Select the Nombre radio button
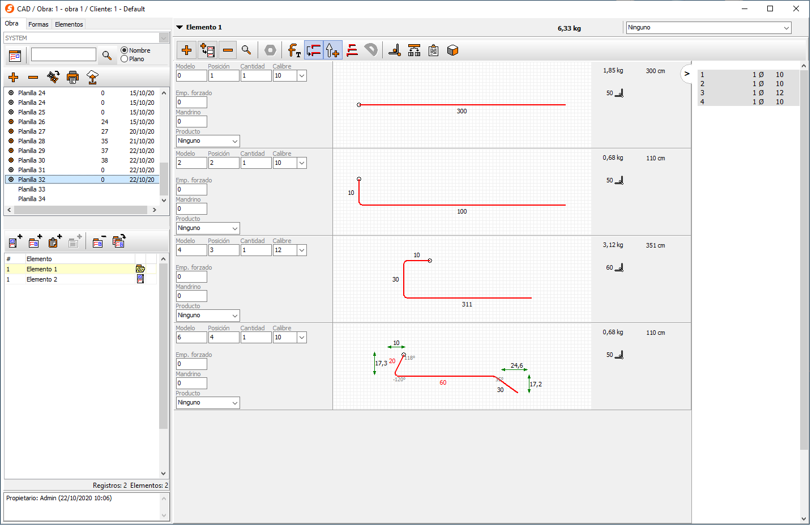This screenshot has width=812, height=528. tap(125, 50)
